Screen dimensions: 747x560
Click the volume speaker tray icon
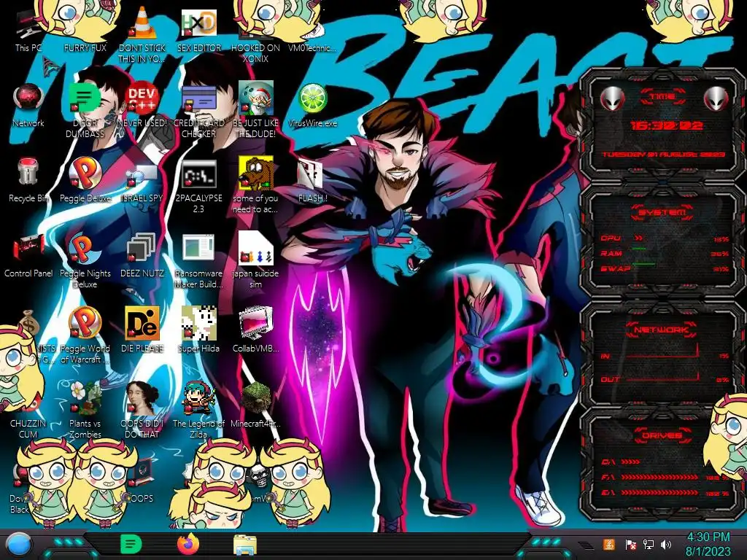coord(666,544)
